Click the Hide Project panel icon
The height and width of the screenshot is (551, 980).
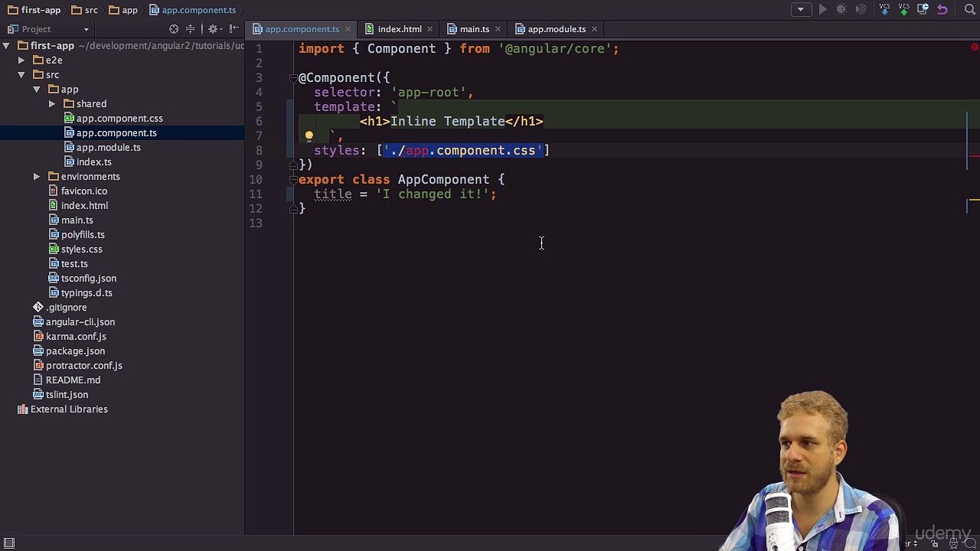click(234, 29)
